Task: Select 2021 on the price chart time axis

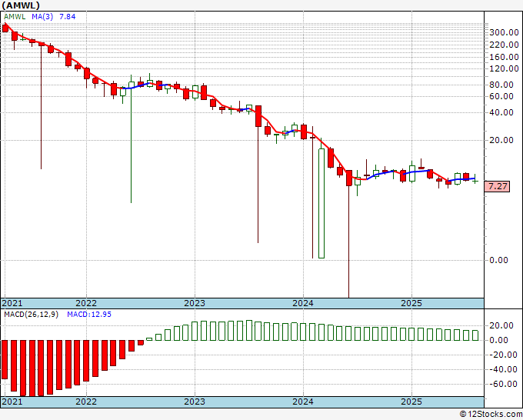Action: pyautogui.click(x=12, y=303)
